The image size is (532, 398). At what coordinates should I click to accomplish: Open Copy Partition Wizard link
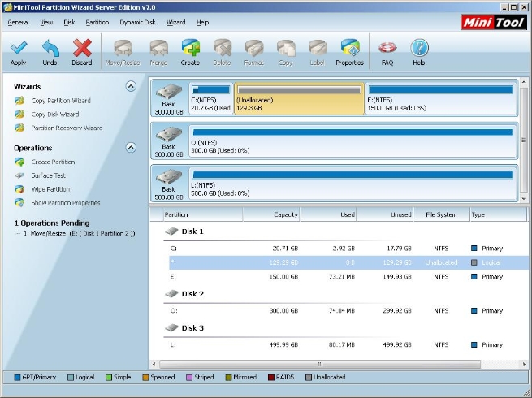[x=61, y=101]
